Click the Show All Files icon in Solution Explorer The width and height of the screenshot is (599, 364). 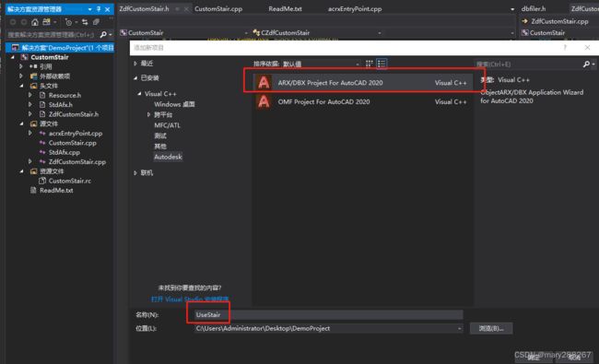coord(96,22)
